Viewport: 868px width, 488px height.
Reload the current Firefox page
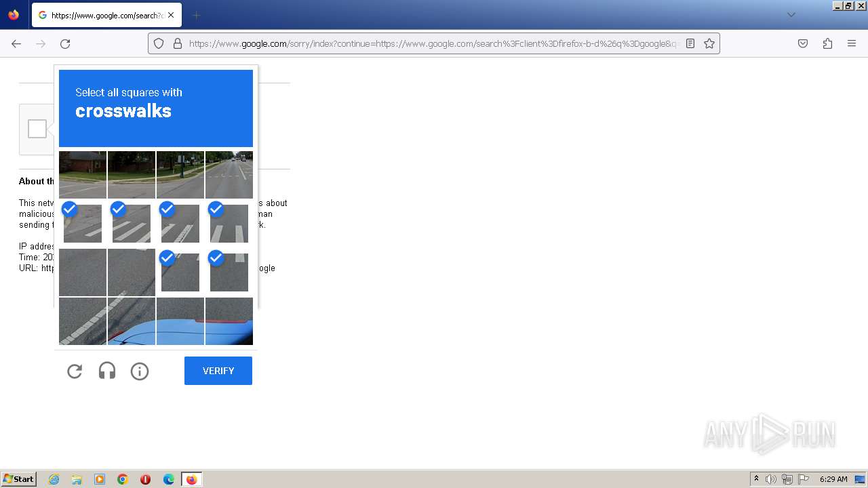tap(65, 43)
